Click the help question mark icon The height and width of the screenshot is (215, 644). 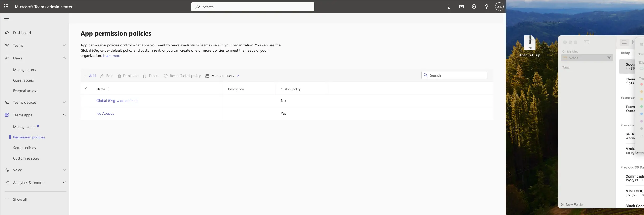pos(486,7)
